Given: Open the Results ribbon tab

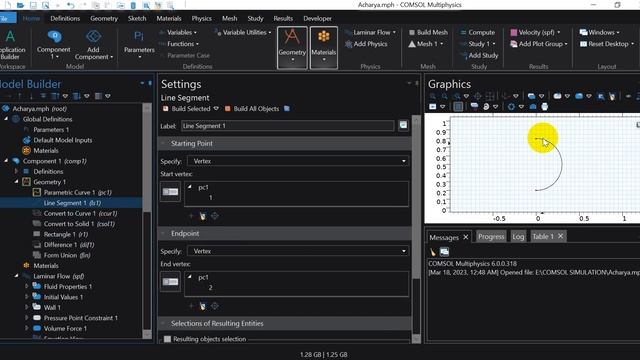Looking at the screenshot, I should tap(283, 18).
